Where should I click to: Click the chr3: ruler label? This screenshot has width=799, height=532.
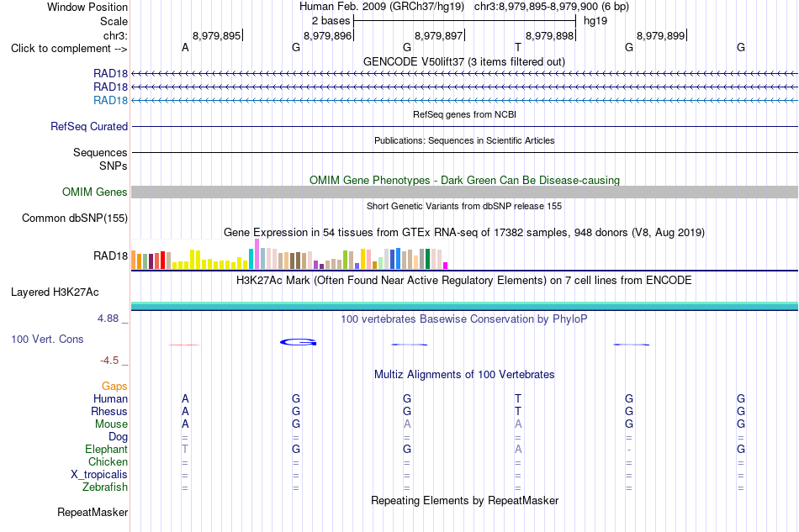pyautogui.click(x=115, y=35)
